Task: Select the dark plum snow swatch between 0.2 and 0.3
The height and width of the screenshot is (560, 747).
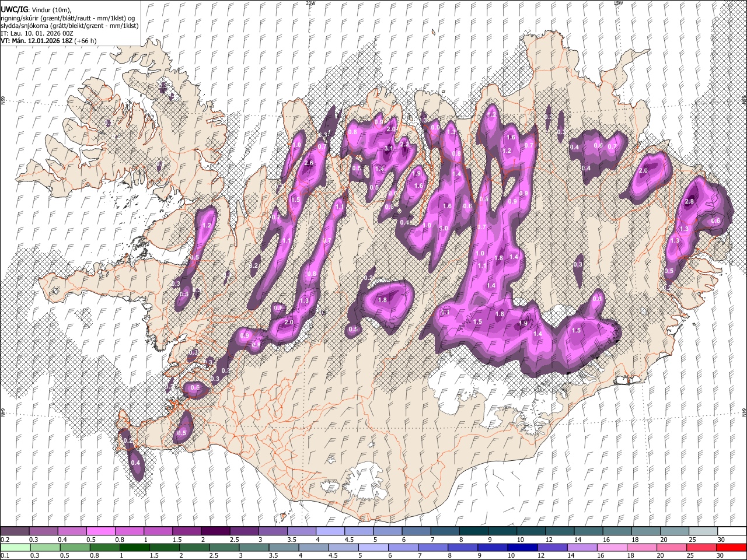Action: pyautogui.click(x=15, y=531)
